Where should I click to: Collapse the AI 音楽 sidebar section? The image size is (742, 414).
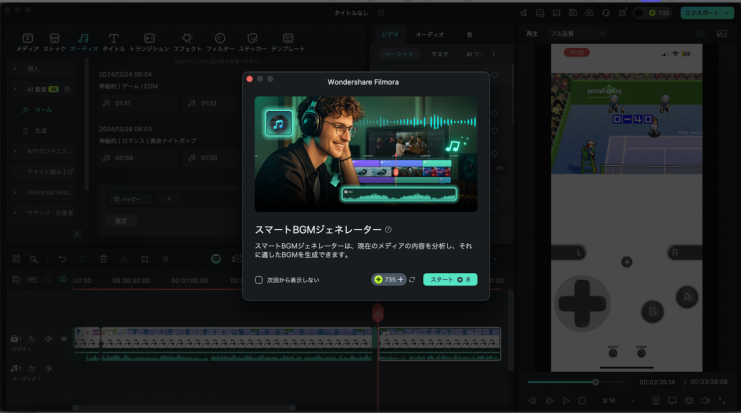click(15, 89)
